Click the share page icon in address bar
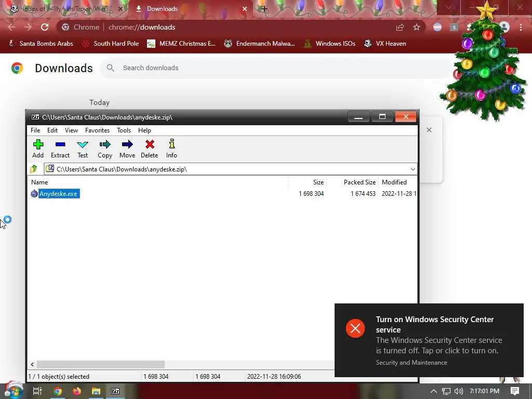Viewport: 532px width, 399px height. point(400,27)
